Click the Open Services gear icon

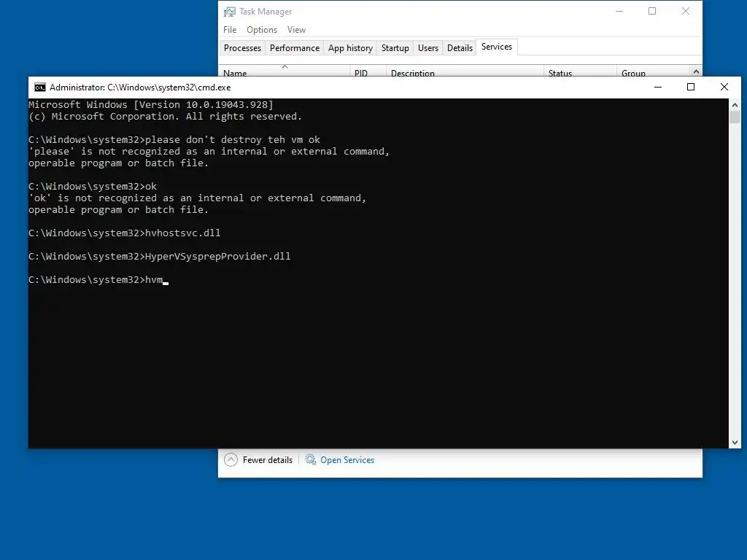point(311,459)
